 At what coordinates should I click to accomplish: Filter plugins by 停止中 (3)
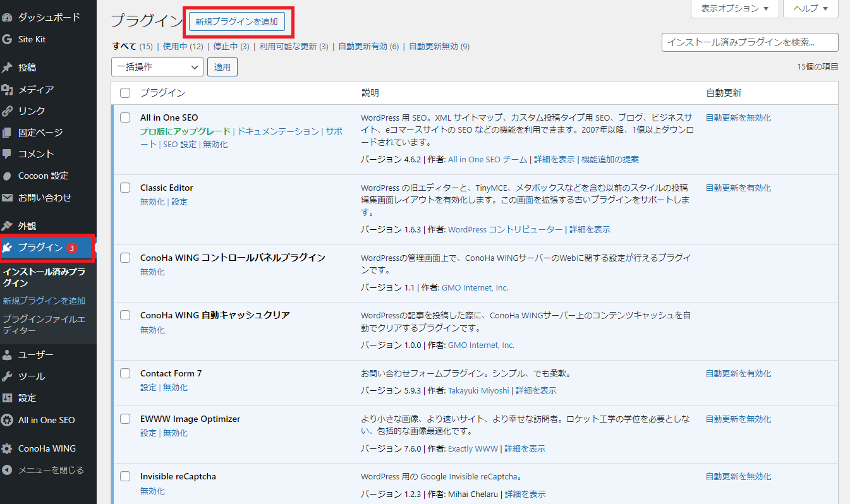tap(231, 47)
